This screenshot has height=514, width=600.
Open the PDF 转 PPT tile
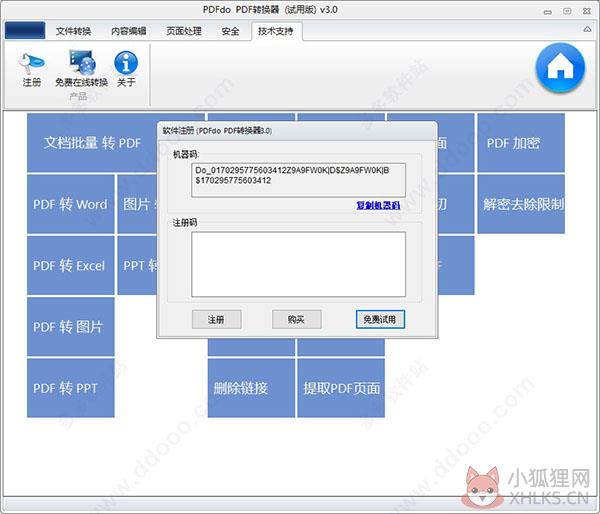70,388
